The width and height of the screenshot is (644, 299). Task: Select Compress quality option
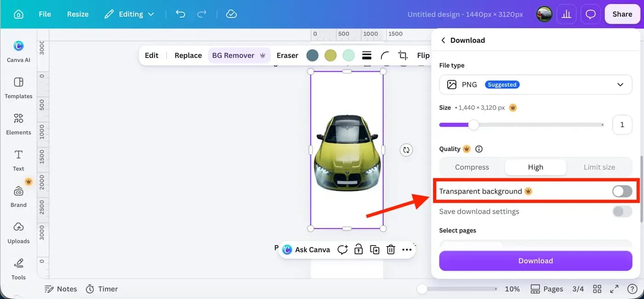(x=472, y=167)
